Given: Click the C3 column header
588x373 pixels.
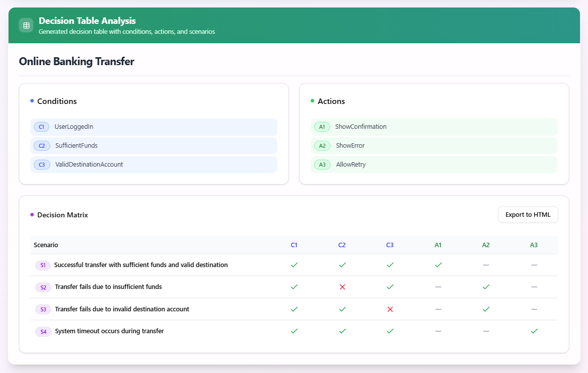Looking at the screenshot, I should point(390,245).
